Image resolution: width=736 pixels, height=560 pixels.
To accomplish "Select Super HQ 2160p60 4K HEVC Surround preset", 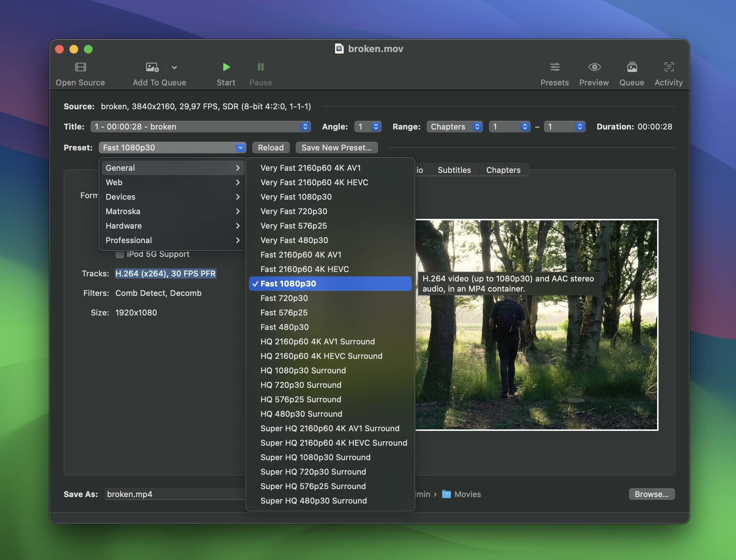I will click(330, 443).
